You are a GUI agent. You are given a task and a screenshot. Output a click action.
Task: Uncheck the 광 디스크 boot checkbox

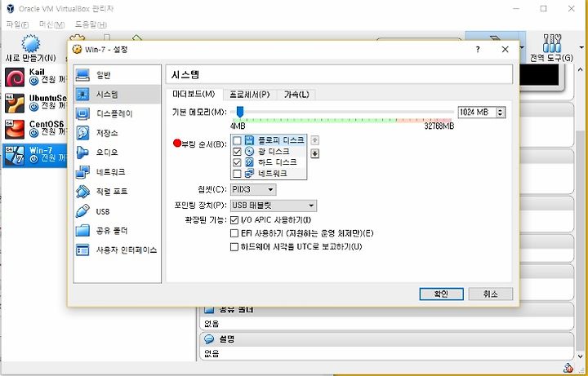(x=237, y=152)
